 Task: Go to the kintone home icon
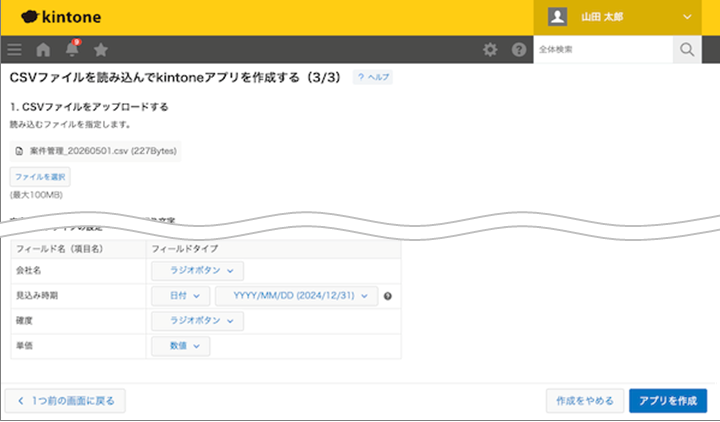tap(43, 50)
